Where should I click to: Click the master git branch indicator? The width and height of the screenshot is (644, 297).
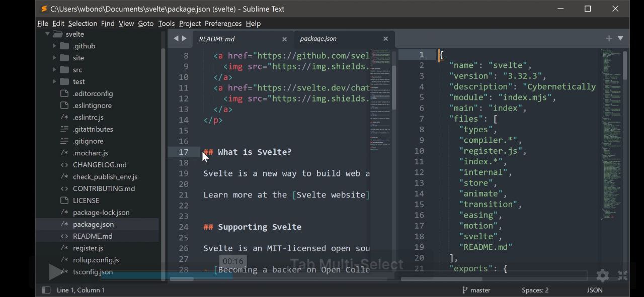[x=476, y=290]
